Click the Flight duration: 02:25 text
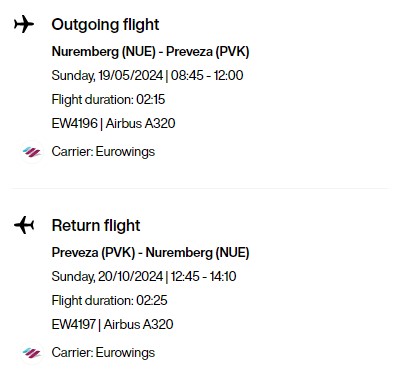Screen dimensions: 393x381 (x=109, y=300)
